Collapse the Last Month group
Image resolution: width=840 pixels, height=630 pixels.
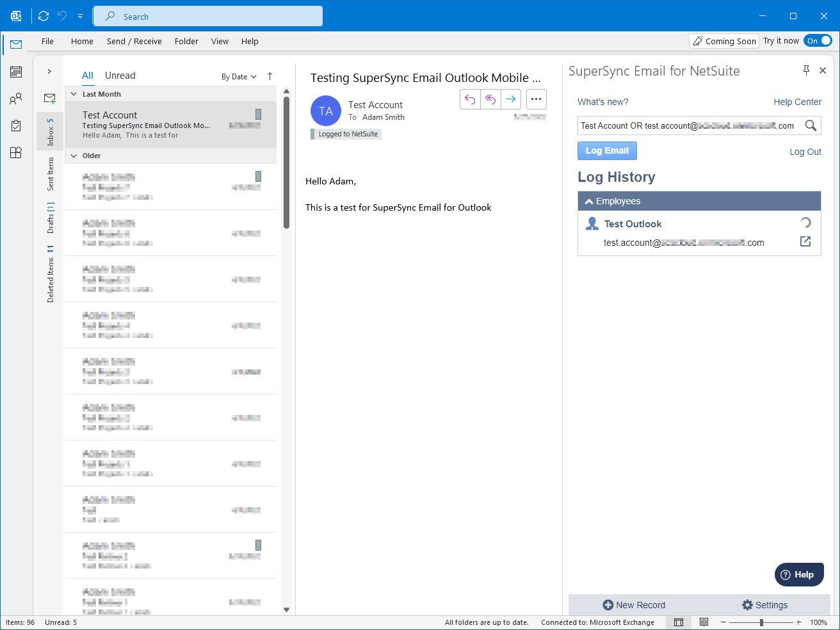[x=74, y=94]
